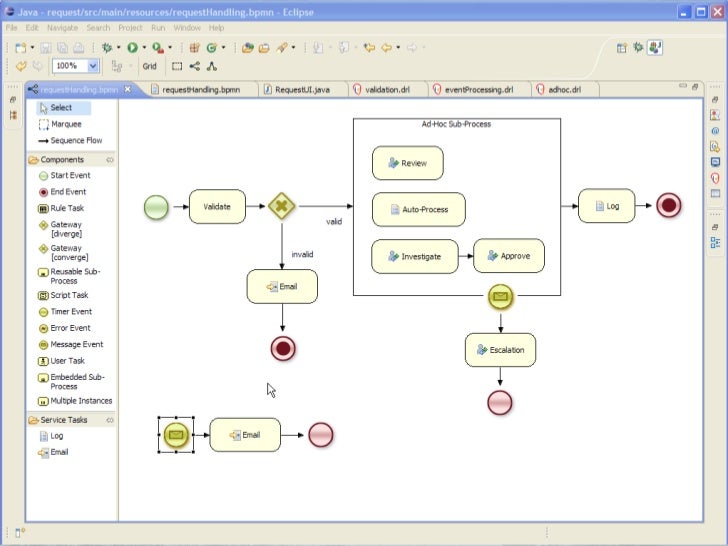Click the Debug bug icon in toolbar
The image size is (728, 546).
[107, 47]
